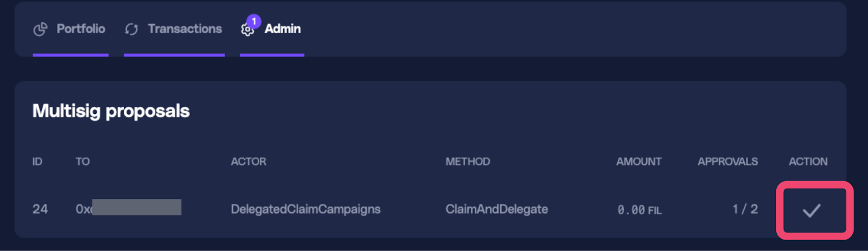Click the DelegatedClaimCampaigns actor name
Screen dimensions: 868x251
[x=305, y=209]
